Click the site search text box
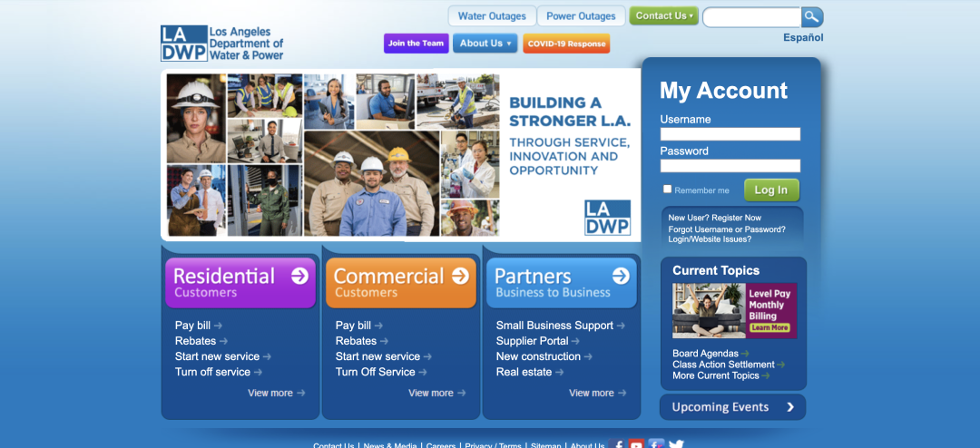The image size is (980, 448). tap(752, 17)
